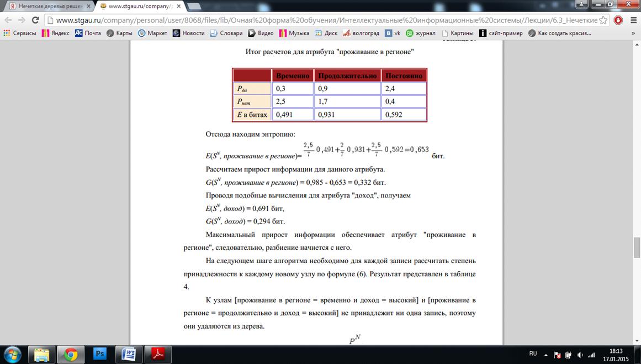Viewport: 641px width, 364px height.
Task: Expand the bookmarks bar overflow chevron
Action: tap(633, 33)
